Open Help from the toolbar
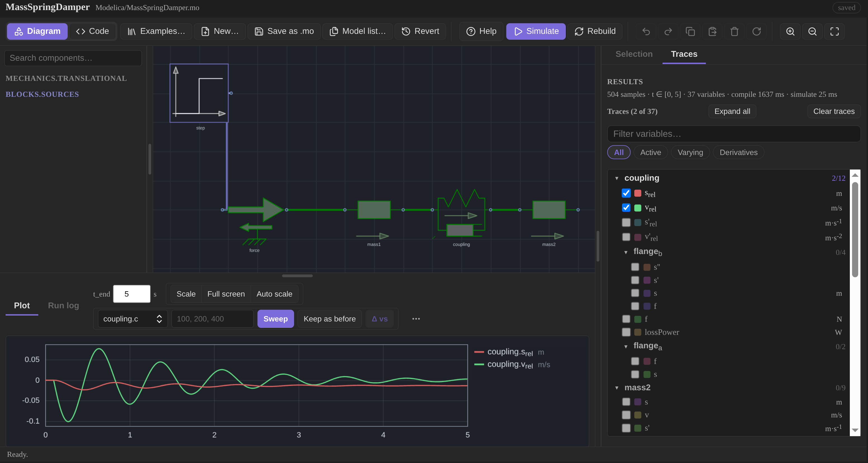The image size is (868, 463). pyautogui.click(x=481, y=31)
